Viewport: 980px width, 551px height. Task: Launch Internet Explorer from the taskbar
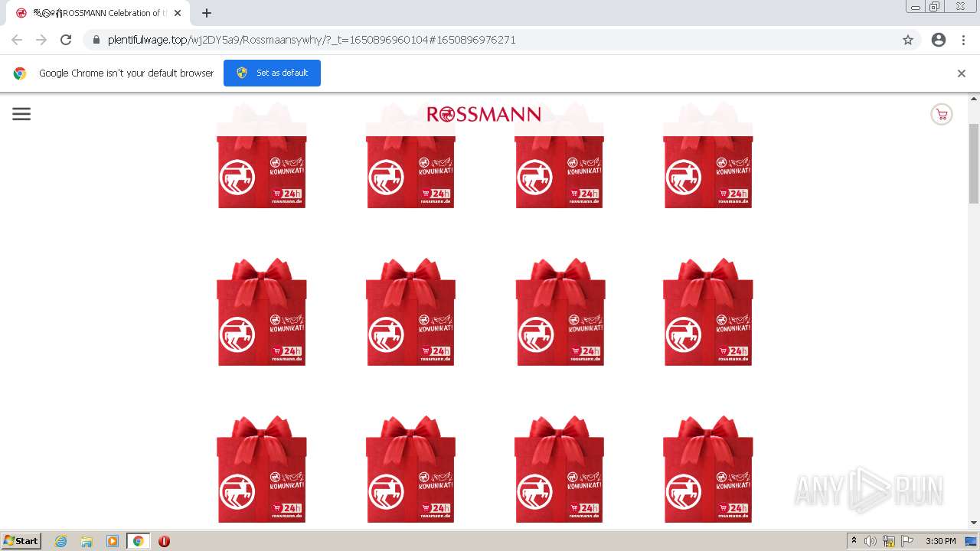pyautogui.click(x=60, y=541)
